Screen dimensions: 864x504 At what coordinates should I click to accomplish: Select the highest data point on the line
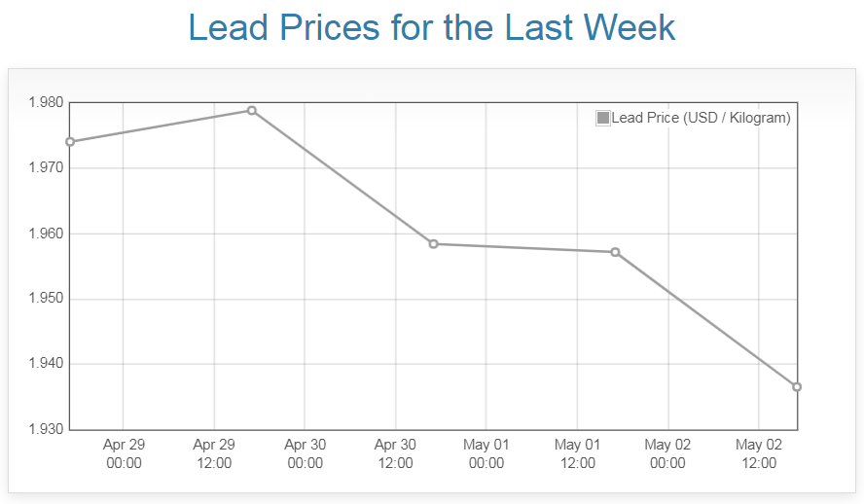(252, 111)
